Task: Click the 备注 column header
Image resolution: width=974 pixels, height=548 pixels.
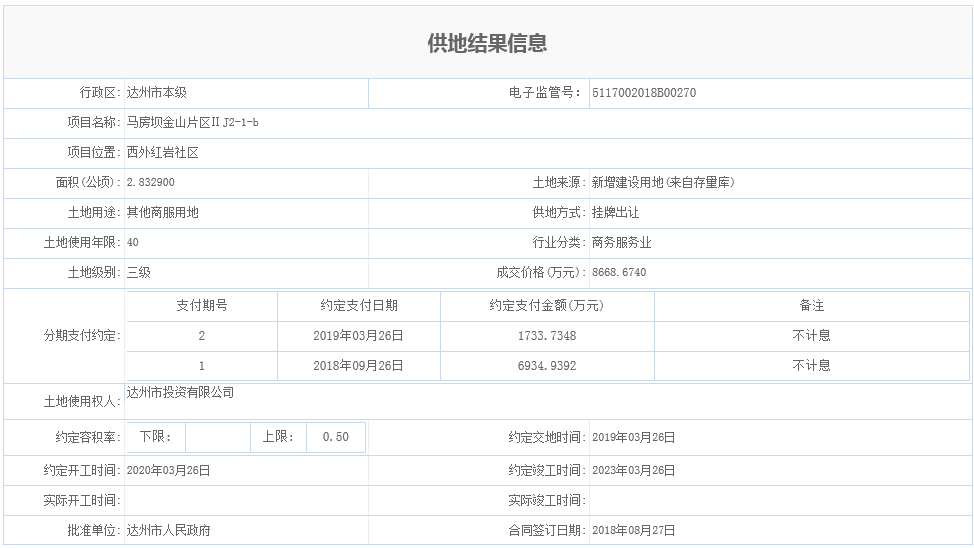Action: point(812,306)
